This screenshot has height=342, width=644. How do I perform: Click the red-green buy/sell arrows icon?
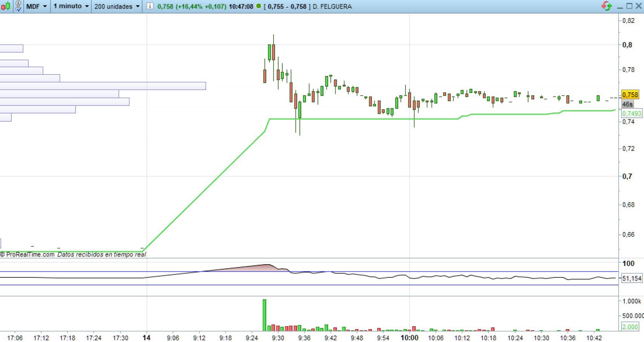tap(606, 6)
